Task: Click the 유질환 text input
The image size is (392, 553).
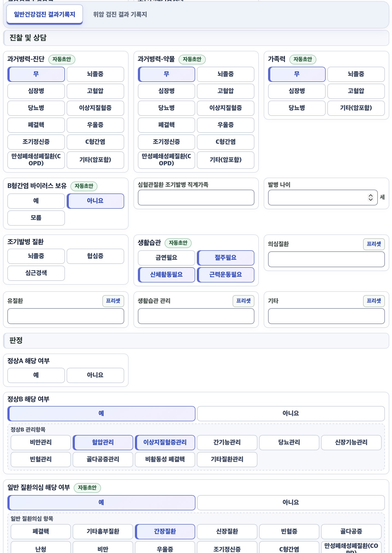Action: click(66, 316)
